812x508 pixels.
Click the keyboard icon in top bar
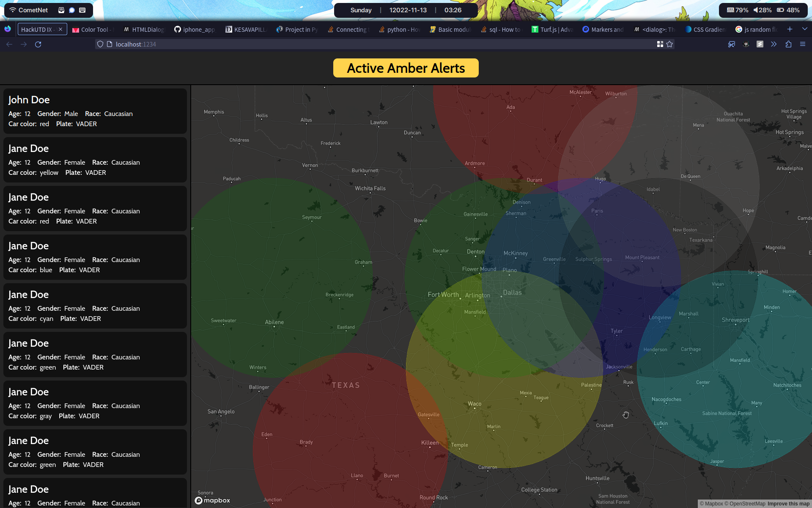[82, 10]
